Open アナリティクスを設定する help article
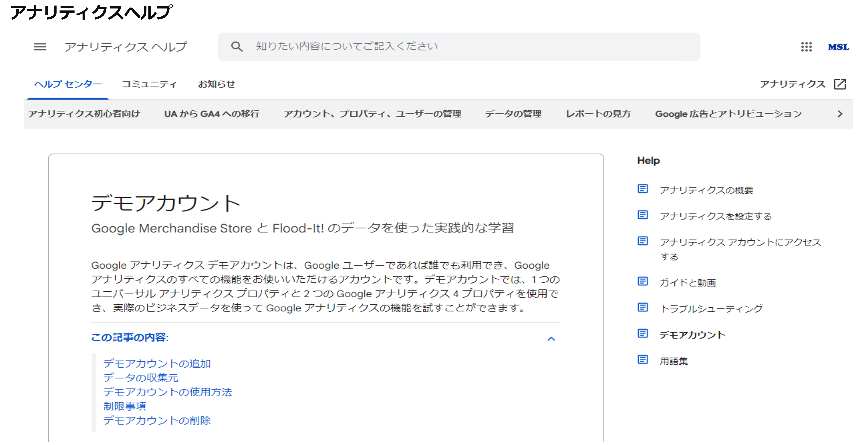 (716, 216)
